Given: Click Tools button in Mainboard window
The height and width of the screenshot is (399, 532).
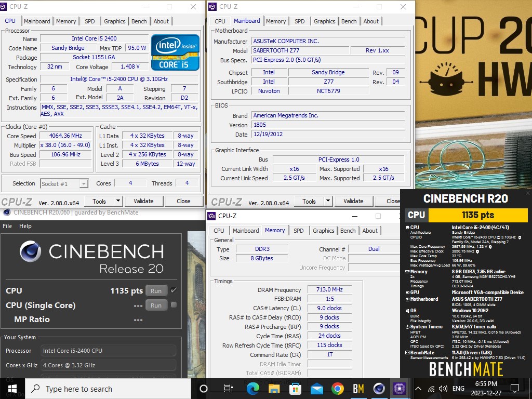Looking at the screenshot, I should click(x=309, y=201).
